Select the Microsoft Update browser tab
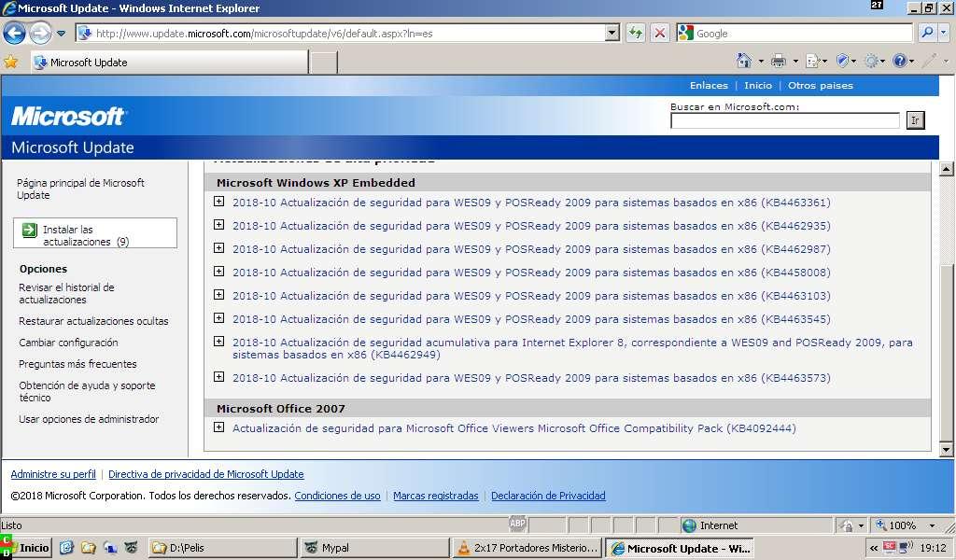This screenshot has height=560, width=956. pos(170,63)
